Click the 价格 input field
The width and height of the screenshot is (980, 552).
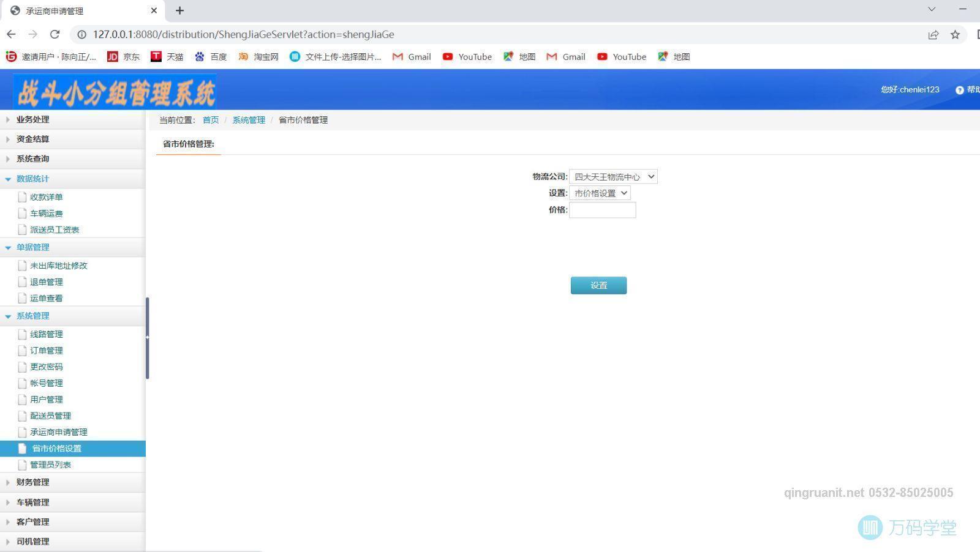pos(603,210)
